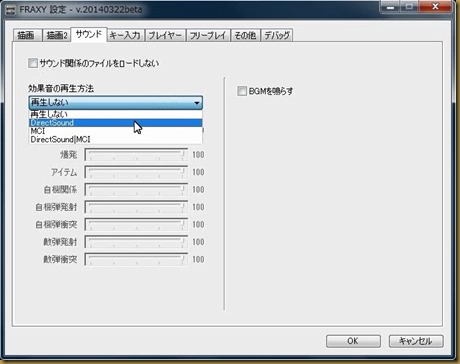460x364 pixels.
Task: Click the 100 value beside 爆発
Action: [x=198, y=155]
